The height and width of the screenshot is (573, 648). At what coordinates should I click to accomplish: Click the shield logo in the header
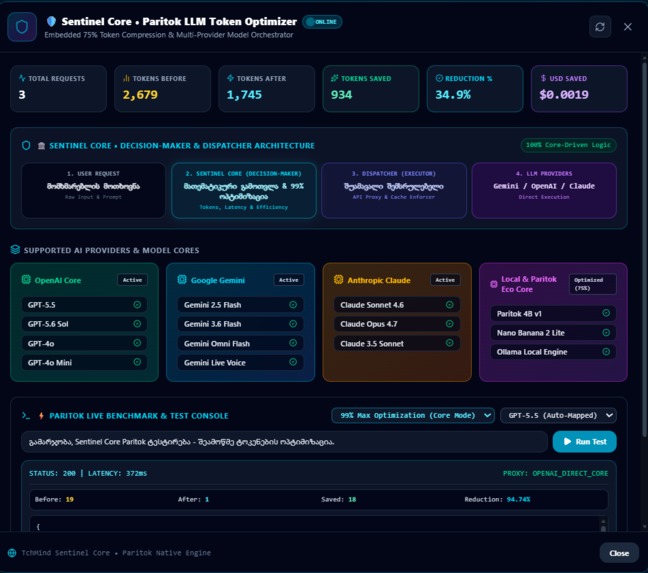click(22, 27)
